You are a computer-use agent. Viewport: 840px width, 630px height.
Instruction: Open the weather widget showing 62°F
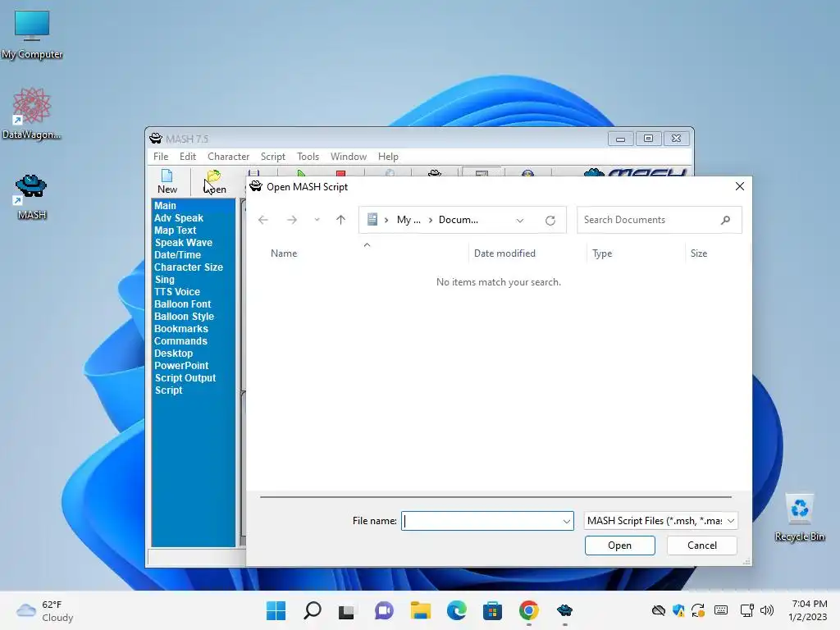[45, 610]
